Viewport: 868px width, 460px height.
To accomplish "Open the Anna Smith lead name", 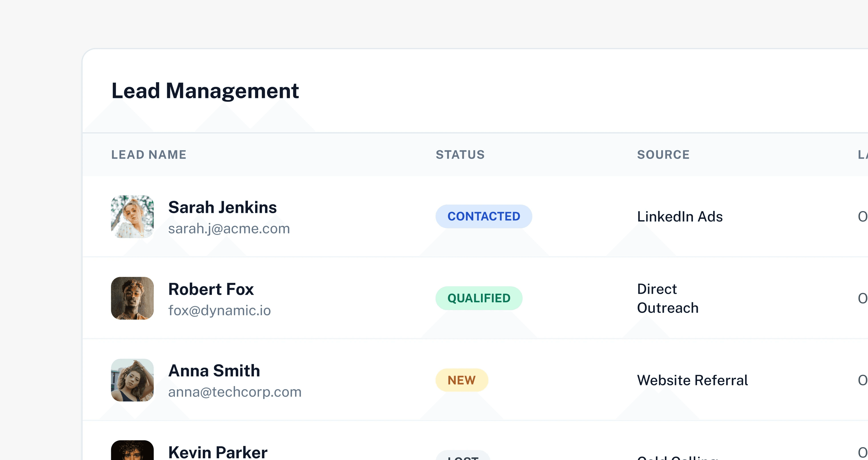I will (x=214, y=370).
